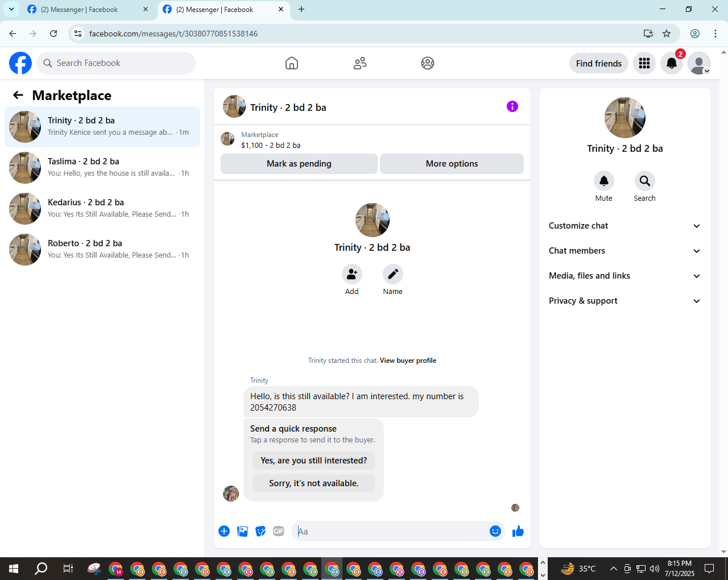Click the Facebook logo icon
The width and height of the screenshot is (728, 580).
tap(20, 63)
